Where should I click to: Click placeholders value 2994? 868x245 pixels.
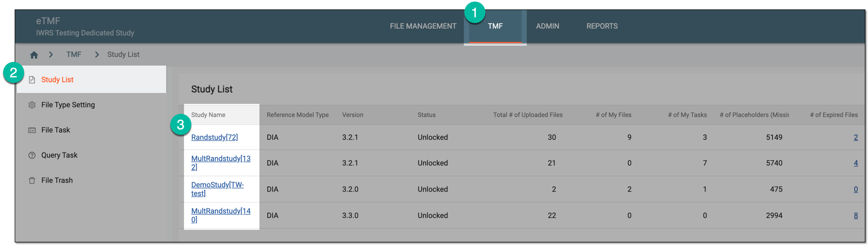tap(774, 215)
